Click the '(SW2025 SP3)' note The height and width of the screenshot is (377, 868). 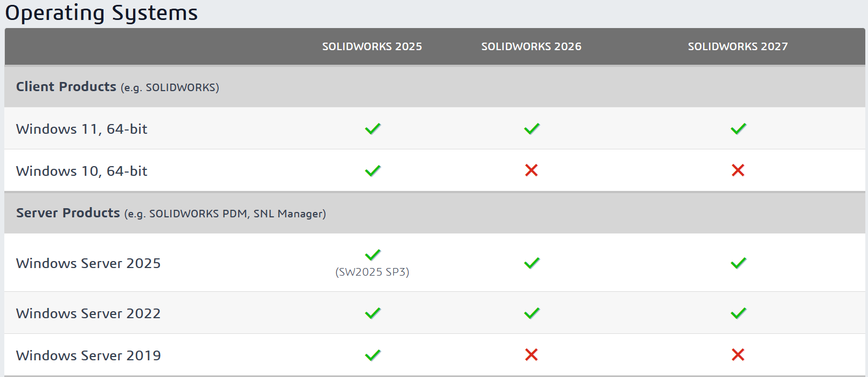(x=372, y=272)
